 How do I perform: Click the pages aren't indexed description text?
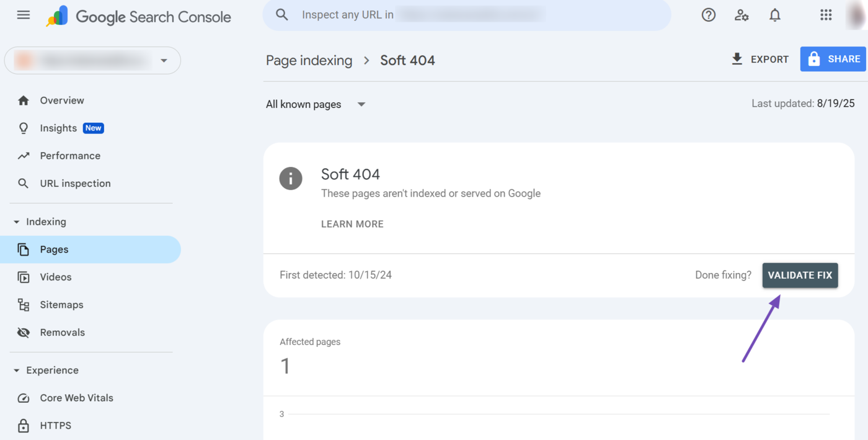[431, 194]
